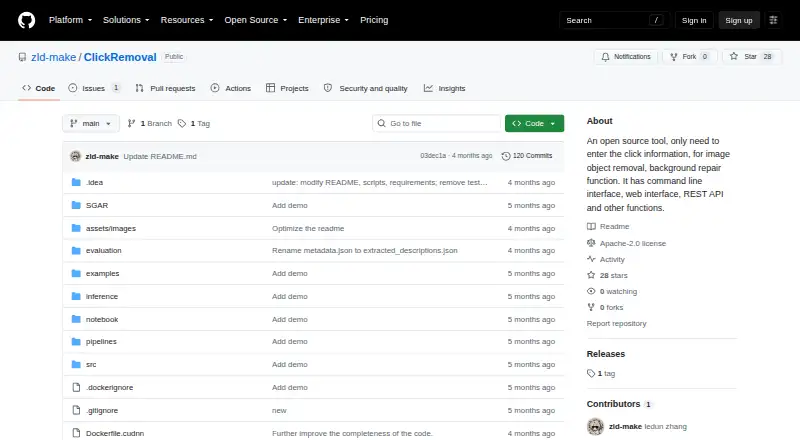Open commit 'Rename metadata.json to extracted_descriptions.json'
800x440 pixels.
365,251
